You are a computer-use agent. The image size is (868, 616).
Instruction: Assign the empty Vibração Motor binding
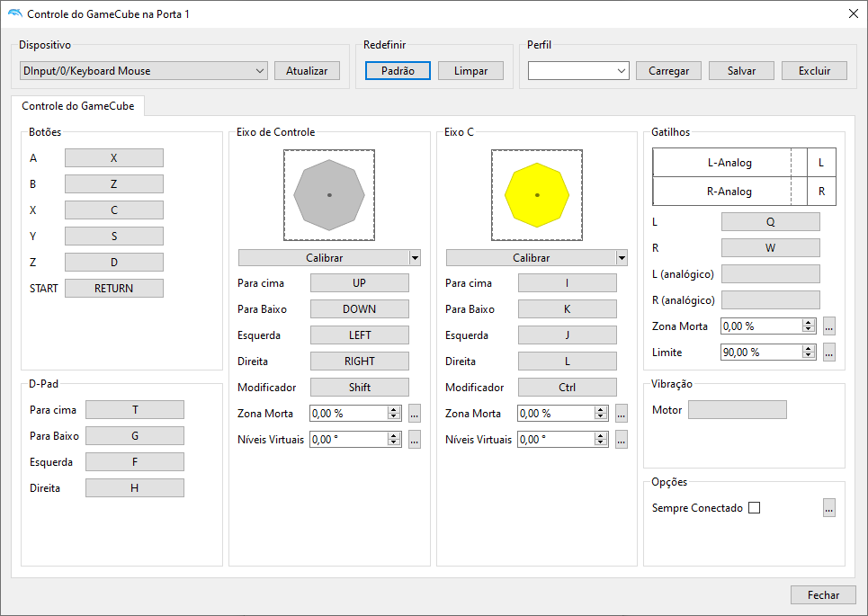point(738,409)
